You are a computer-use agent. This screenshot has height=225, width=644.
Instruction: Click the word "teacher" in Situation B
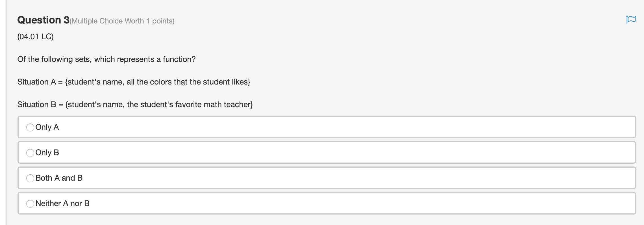tap(237, 105)
